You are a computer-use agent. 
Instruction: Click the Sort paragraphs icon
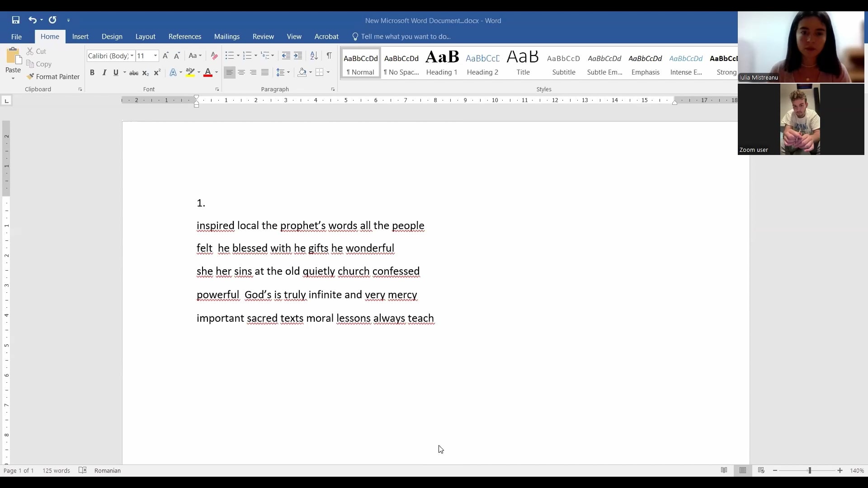tap(314, 56)
